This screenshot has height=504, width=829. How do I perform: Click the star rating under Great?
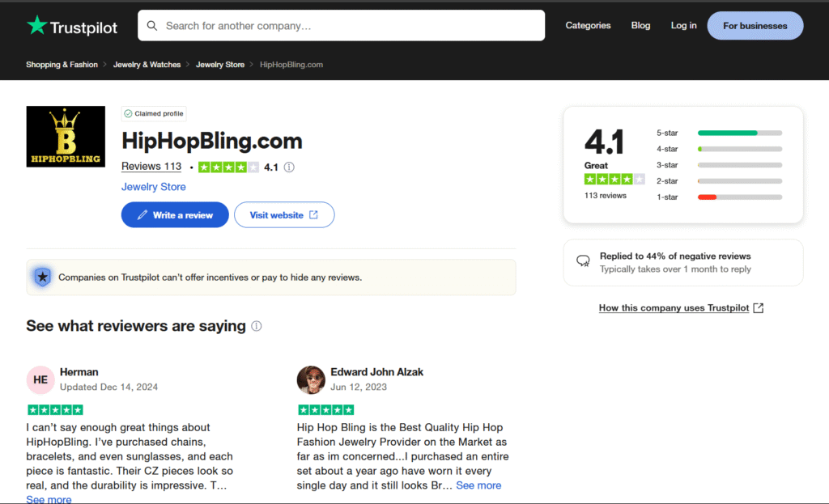pos(614,179)
